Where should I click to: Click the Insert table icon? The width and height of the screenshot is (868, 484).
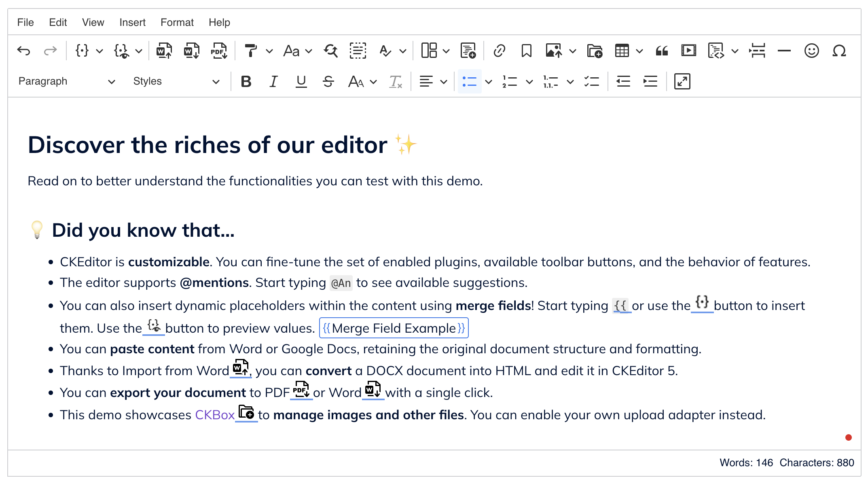tap(622, 51)
